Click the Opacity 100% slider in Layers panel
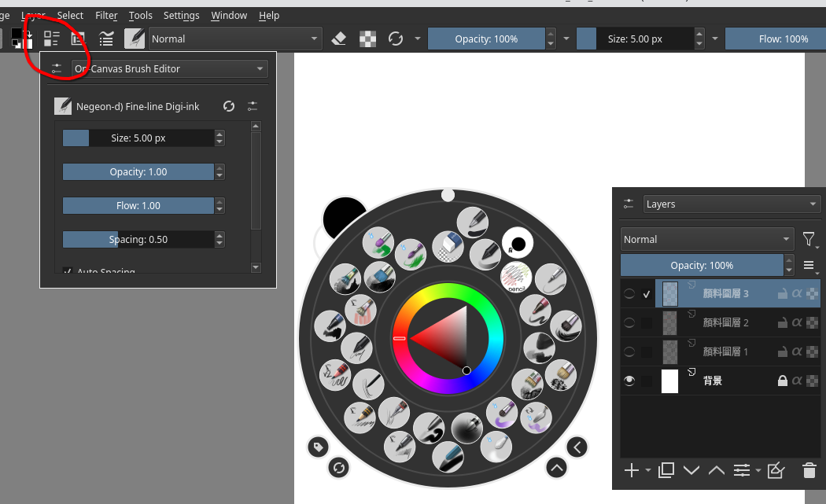The width and height of the screenshot is (826, 504). (x=701, y=265)
